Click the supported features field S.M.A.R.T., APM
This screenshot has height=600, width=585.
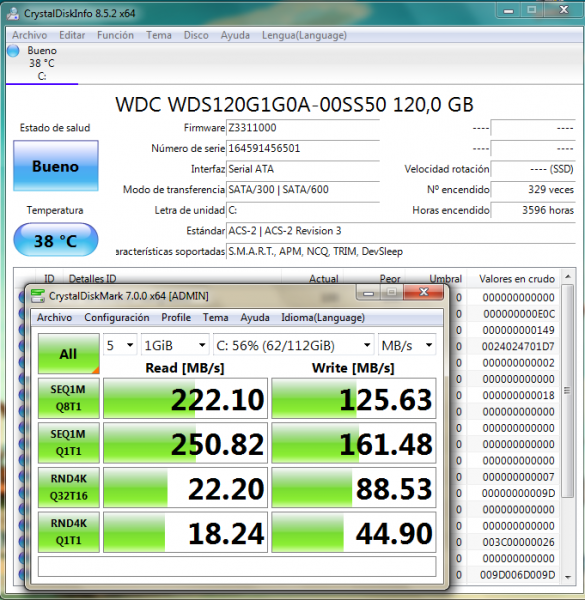tap(401, 252)
